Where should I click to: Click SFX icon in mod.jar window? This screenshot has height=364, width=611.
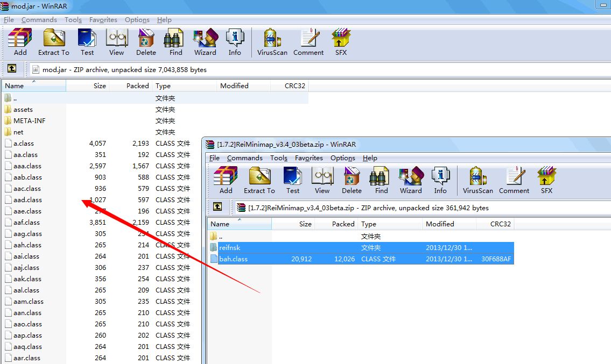[x=341, y=42]
